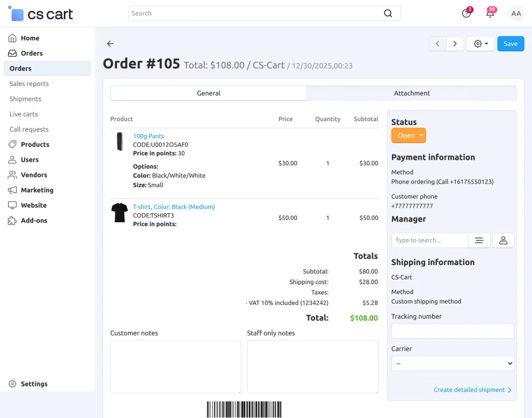Open the help question-mark icon

pos(466,14)
